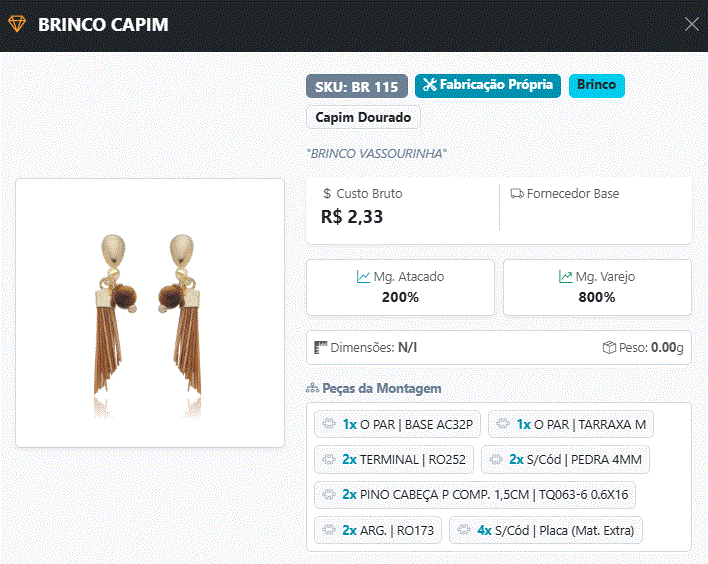708x564 pixels.
Task: Click the dollar icon beside Custo Bruto
Action: pos(327,194)
